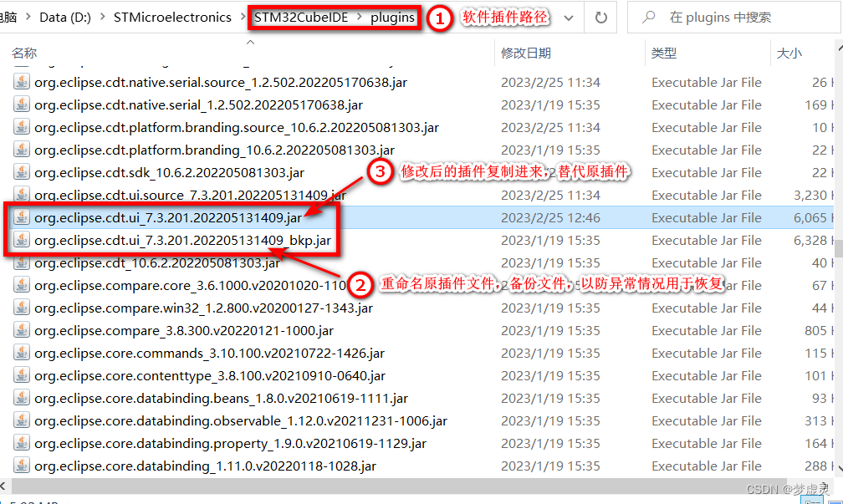Click Data (D:) in the breadcrumb path
843x504 pixels.
pyautogui.click(x=65, y=18)
